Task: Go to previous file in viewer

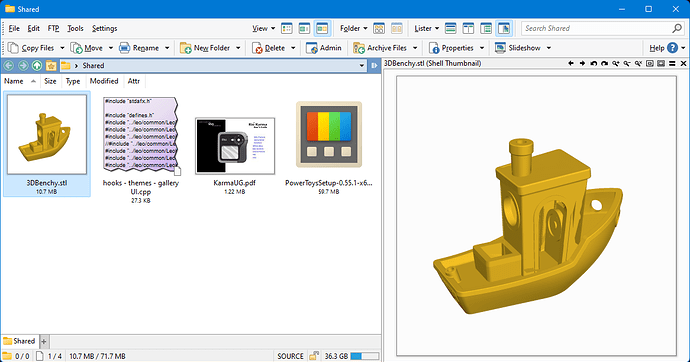Action: 571,64
